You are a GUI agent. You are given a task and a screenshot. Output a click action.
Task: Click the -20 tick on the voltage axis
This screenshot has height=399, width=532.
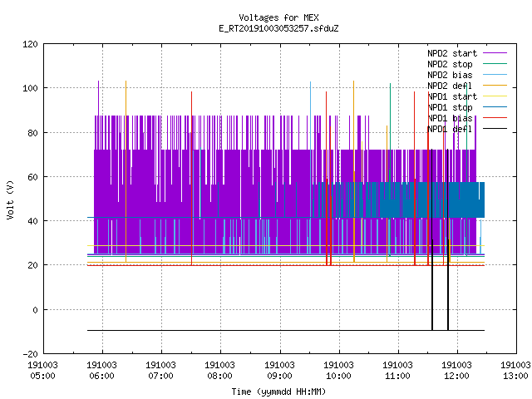tap(30, 354)
